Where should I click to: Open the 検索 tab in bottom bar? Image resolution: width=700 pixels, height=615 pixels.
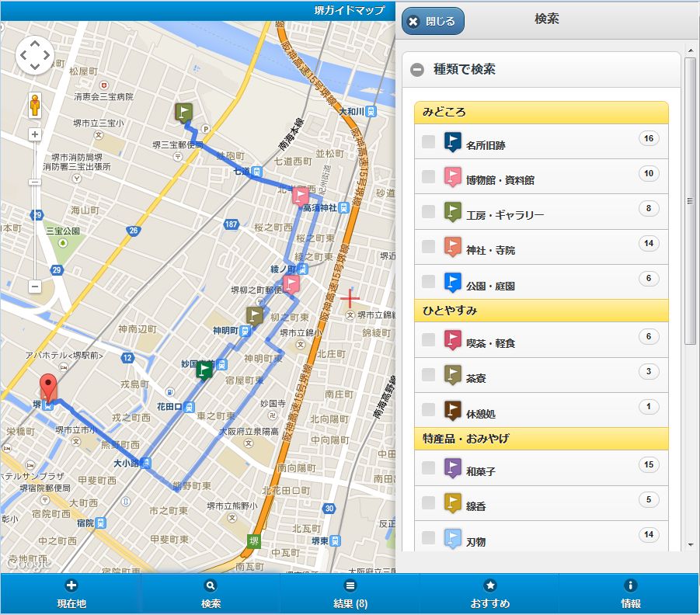211,594
